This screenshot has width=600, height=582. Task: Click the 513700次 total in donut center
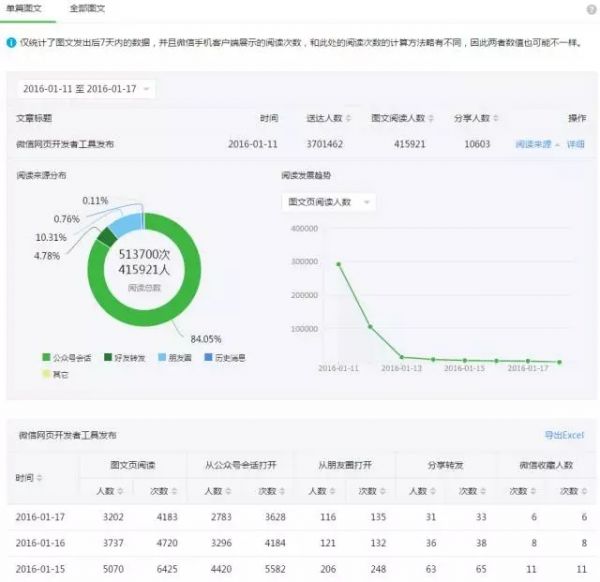coord(144,254)
